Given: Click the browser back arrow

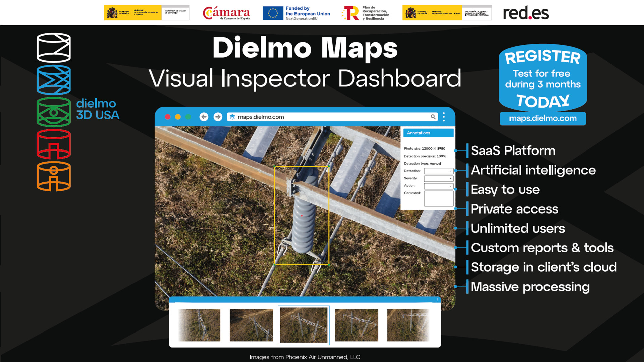Looking at the screenshot, I should (x=204, y=117).
